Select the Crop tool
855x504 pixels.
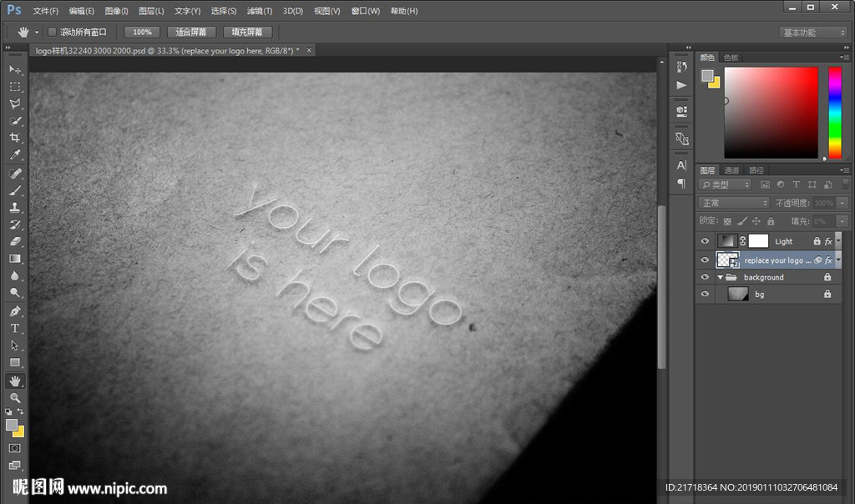15,138
